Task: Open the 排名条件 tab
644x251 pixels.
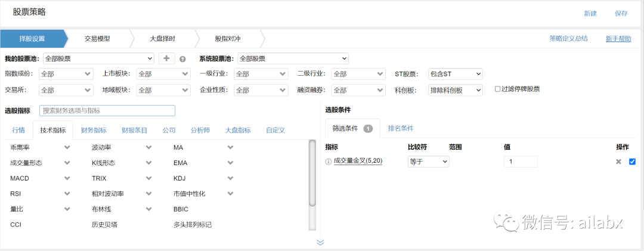Action: click(401, 128)
